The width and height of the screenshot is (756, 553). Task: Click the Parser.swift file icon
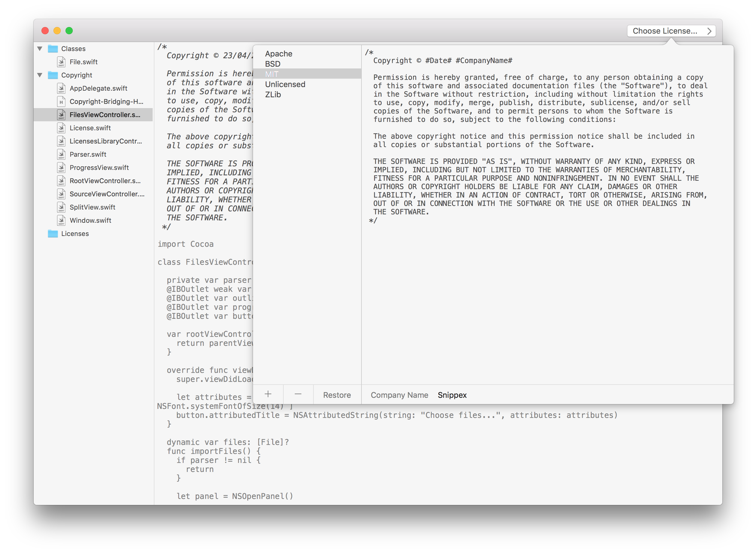pos(61,154)
